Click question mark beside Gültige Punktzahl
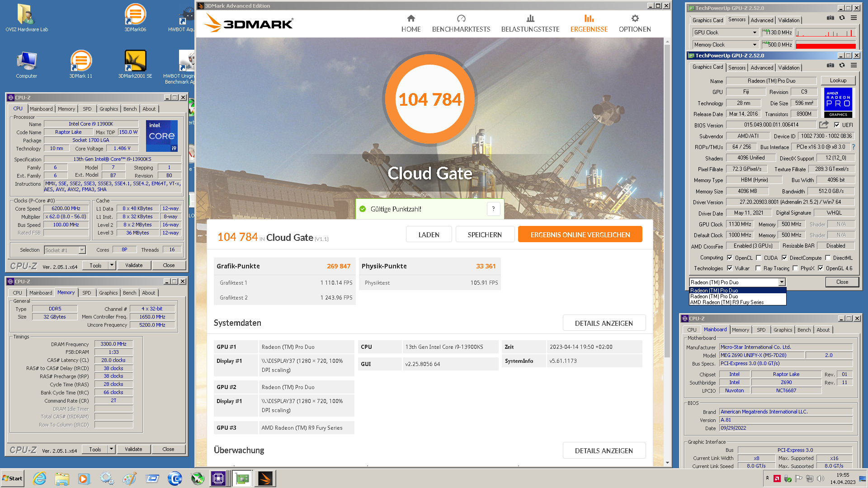868x488 pixels. (x=493, y=209)
